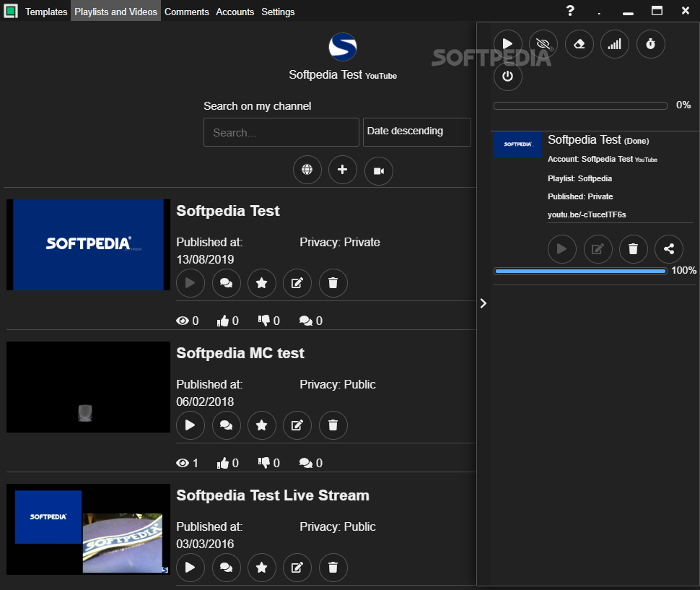This screenshot has width=700, height=590.
Task: Click the video camera icon below search
Action: (x=379, y=170)
